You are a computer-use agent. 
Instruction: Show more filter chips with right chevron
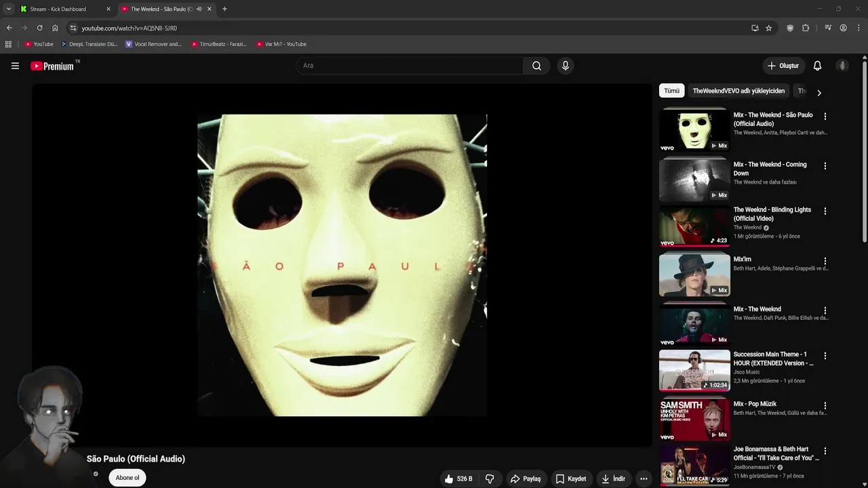pyautogui.click(x=818, y=92)
